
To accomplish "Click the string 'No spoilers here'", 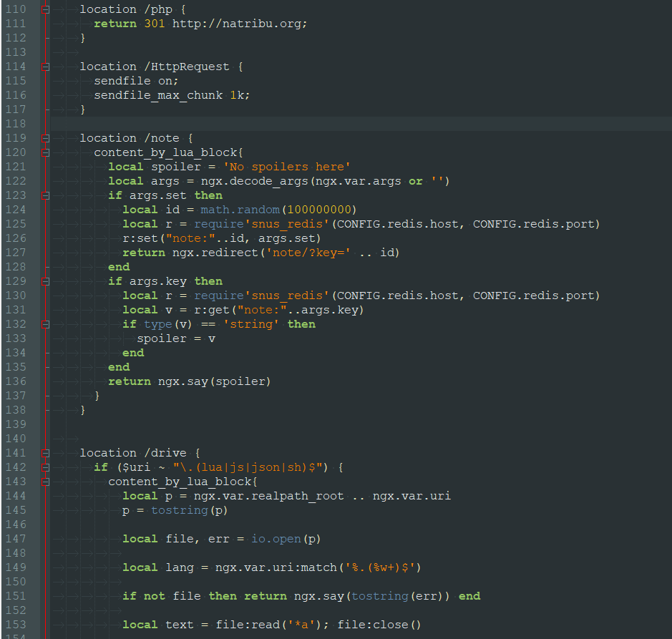I will (x=287, y=167).
